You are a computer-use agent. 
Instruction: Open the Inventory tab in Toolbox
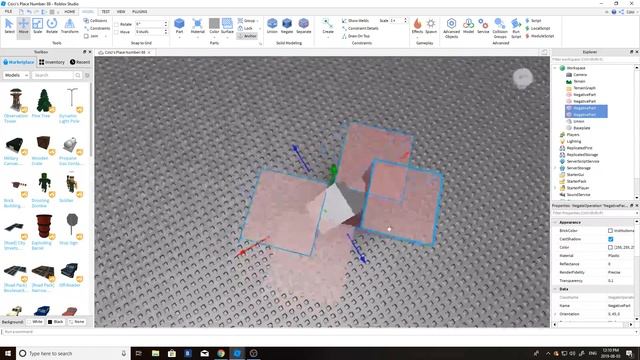(x=52, y=62)
